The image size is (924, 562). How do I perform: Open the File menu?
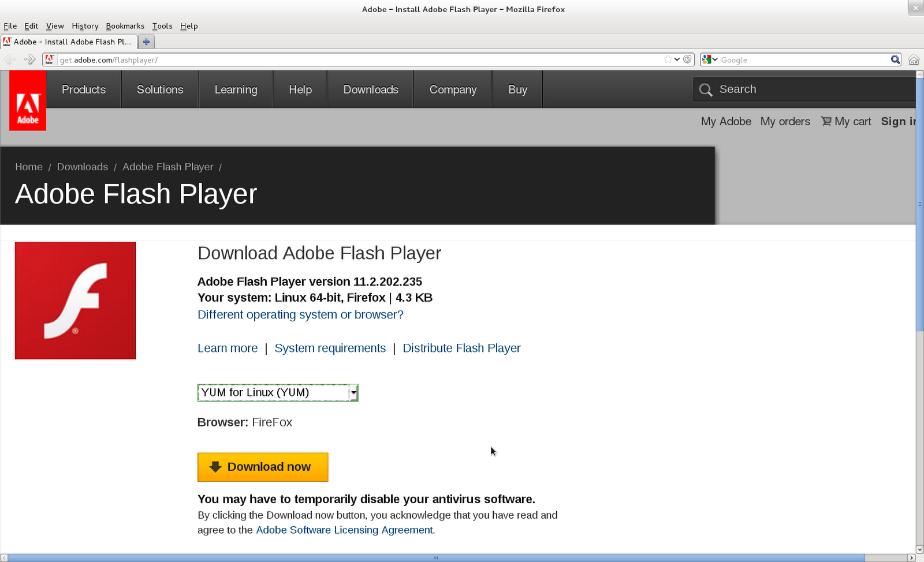point(10,26)
